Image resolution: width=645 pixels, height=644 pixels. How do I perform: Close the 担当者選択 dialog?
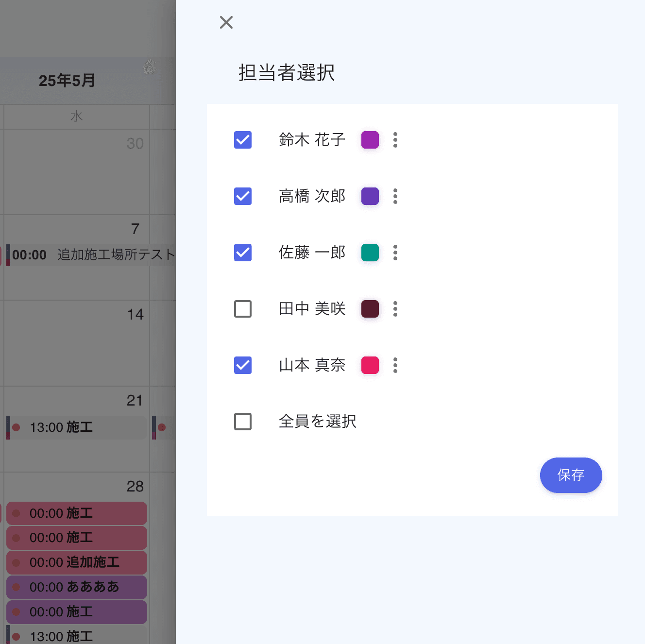[x=226, y=22]
